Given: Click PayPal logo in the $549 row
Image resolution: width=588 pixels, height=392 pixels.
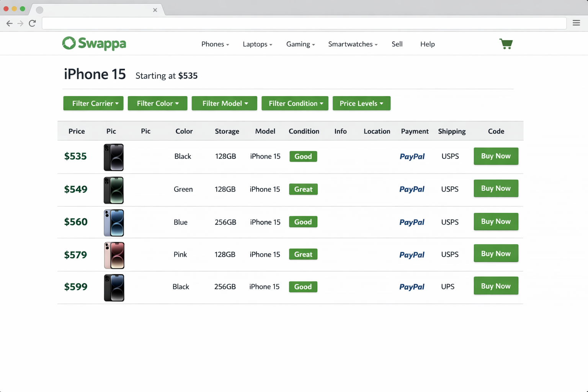Looking at the screenshot, I should tap(412, 189).
